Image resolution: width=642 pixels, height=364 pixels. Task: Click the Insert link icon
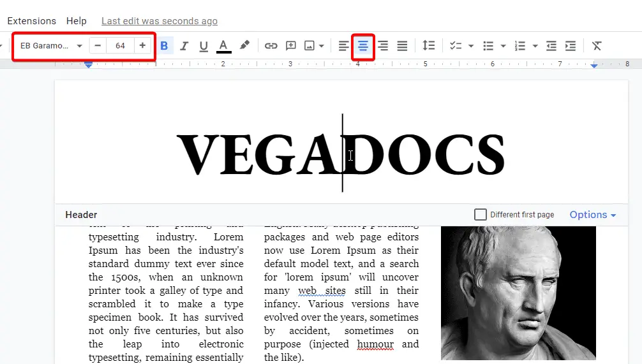click(271, 46)
